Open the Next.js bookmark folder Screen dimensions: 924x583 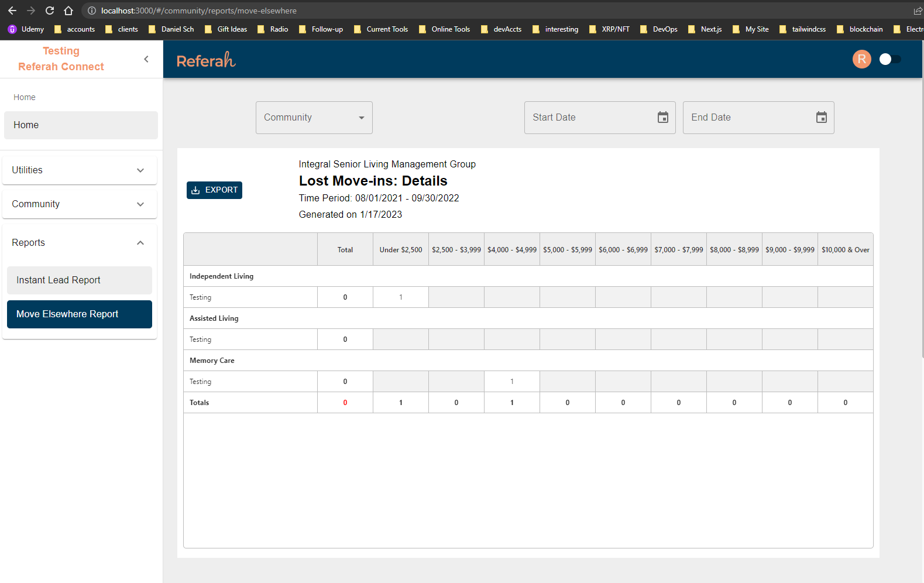click(705, 29)
